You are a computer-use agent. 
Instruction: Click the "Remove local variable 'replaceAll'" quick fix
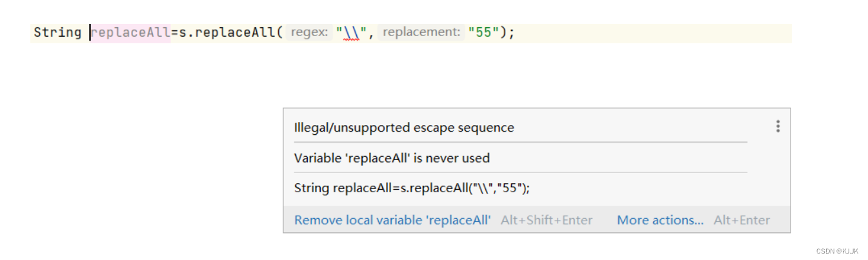pos(392,220)
